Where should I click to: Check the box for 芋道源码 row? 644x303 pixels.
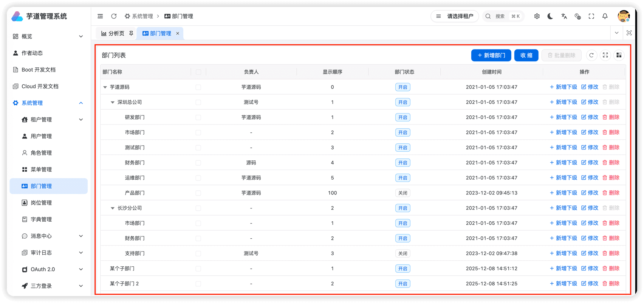click(x=198, y=87)
